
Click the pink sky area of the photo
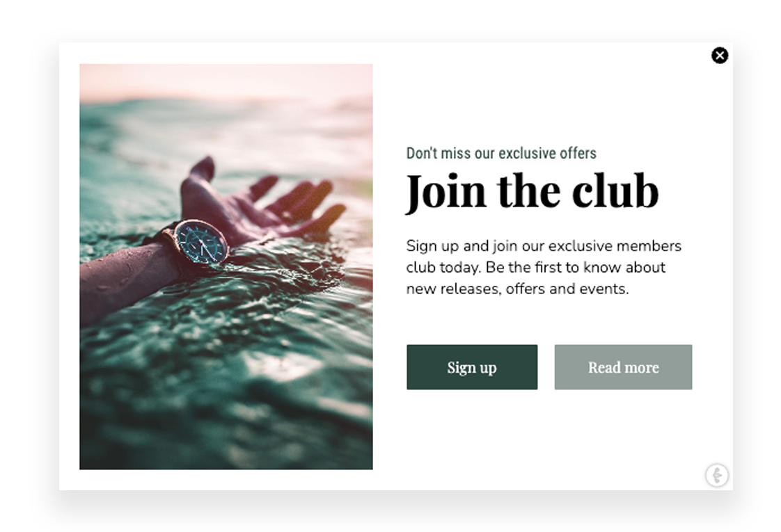[226, 81]
